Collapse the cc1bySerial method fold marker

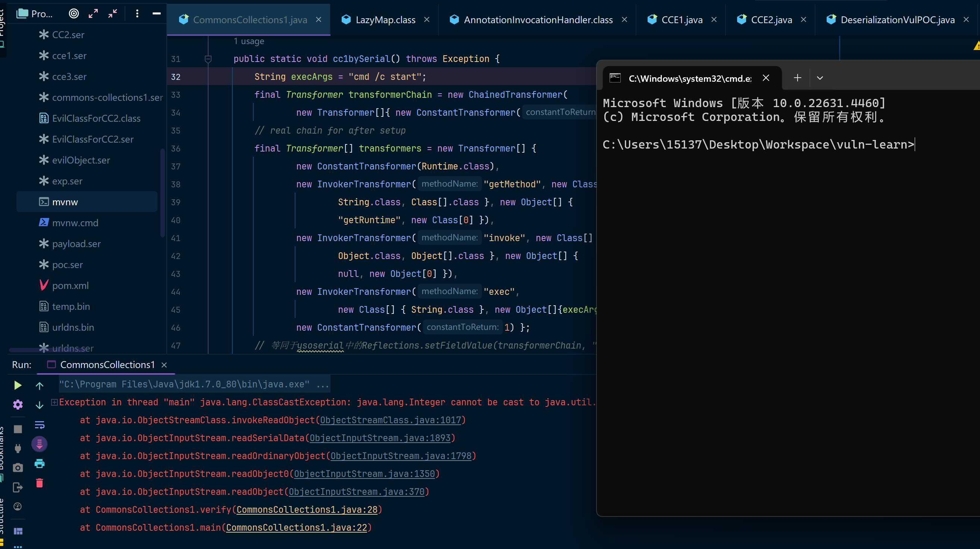tap(208, 59)
